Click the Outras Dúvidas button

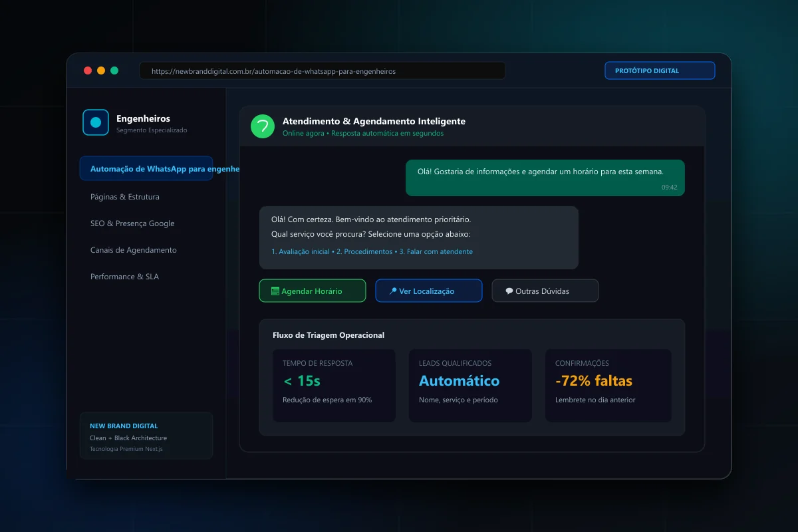click(545, 291)
